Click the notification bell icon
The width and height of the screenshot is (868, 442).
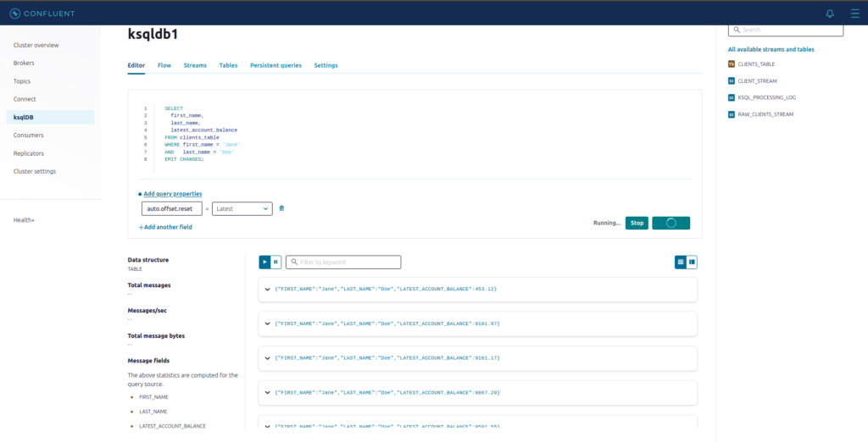[830, 14]
